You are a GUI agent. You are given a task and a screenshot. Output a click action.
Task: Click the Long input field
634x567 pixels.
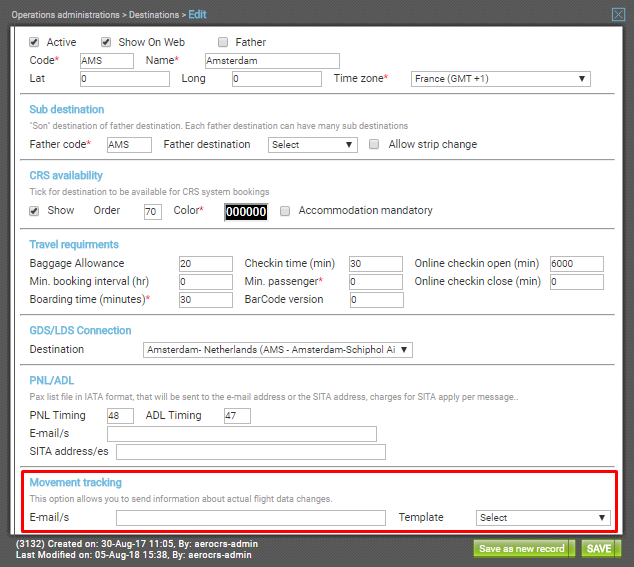[277, 79]
